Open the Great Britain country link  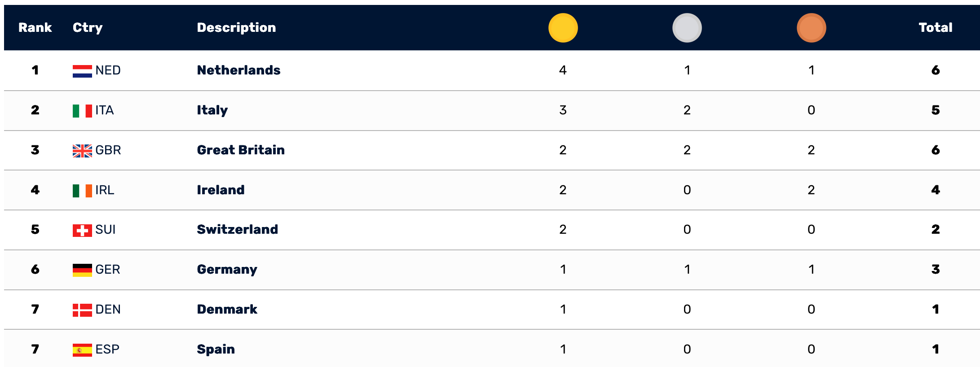[x=241, y=150]
